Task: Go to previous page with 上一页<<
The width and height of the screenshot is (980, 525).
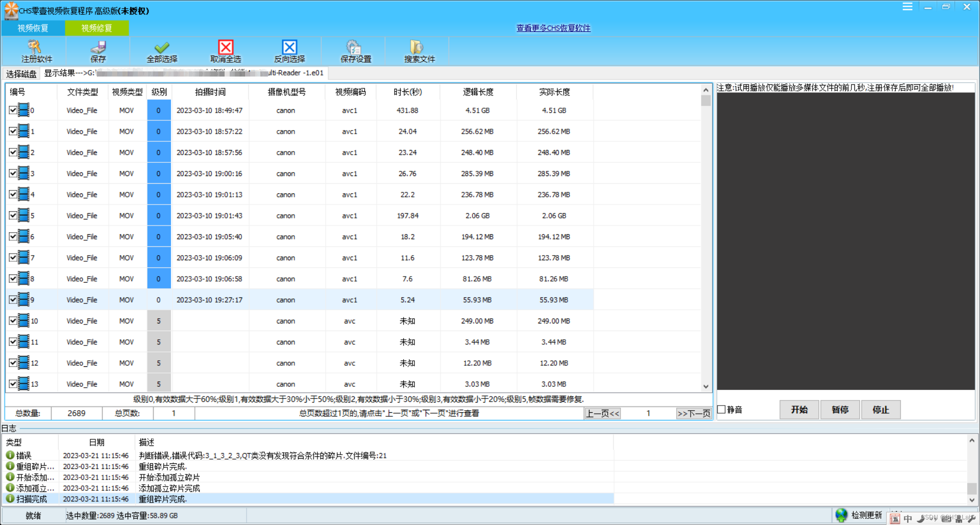Action: [603, 413]
